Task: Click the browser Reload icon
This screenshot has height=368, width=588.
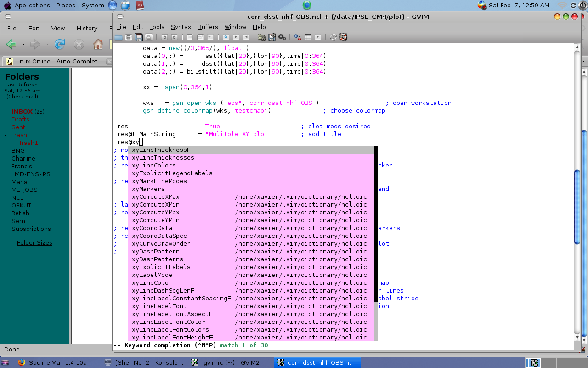Action: (60, 44)
